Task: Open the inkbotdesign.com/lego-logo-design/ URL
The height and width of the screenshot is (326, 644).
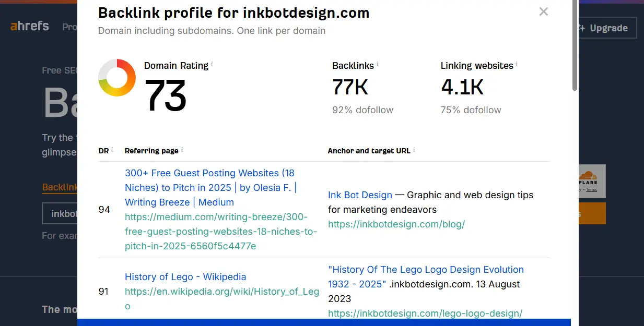Action: (425, 313)
